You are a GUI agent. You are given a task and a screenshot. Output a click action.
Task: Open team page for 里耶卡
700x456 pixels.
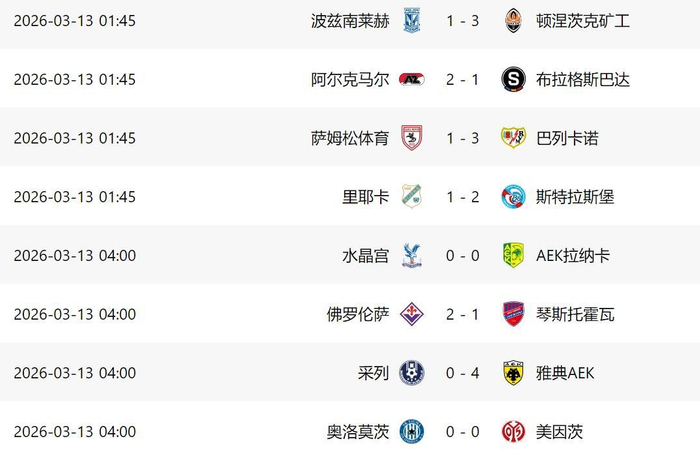coord(366,197)
